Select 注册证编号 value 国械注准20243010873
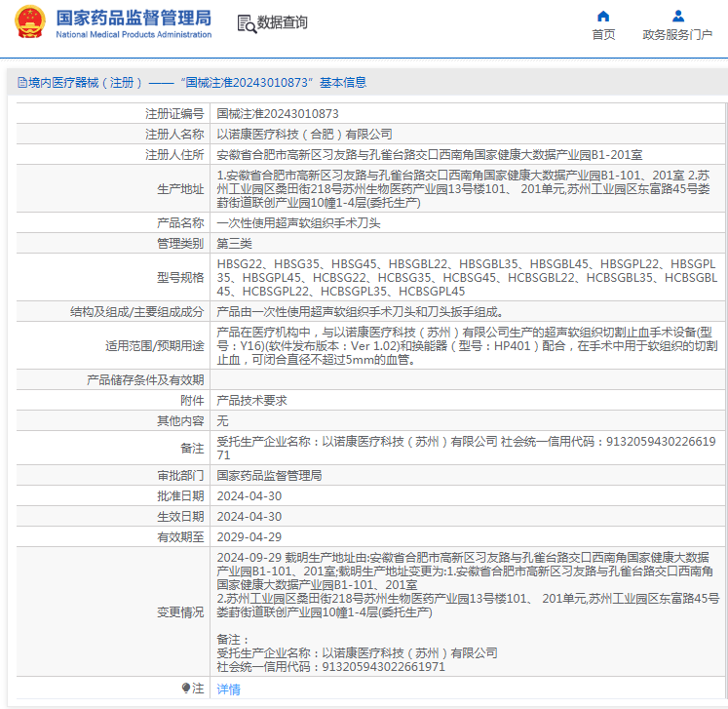Image resolution: width=728 pixels, height=709 pixels. tap(278, 114)
